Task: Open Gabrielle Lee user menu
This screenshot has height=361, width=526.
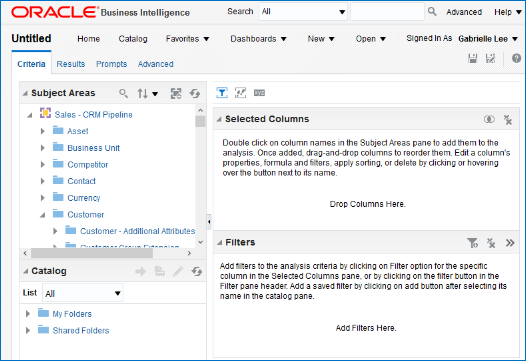Action: coord(488,39)
